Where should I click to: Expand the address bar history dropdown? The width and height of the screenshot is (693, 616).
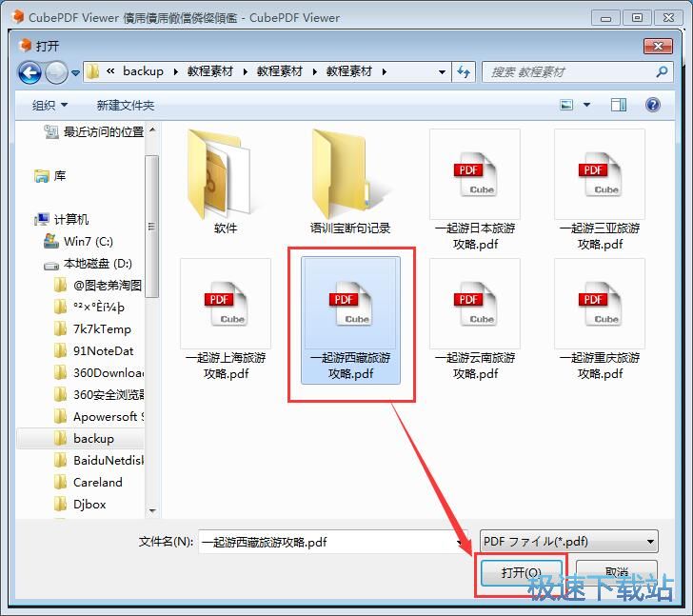point(442,72)
